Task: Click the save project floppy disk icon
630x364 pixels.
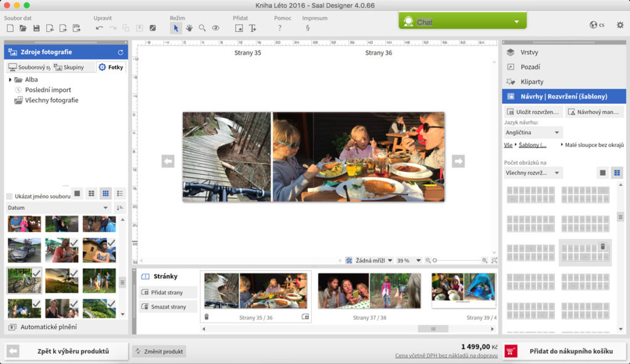Action: coord(36,28)
